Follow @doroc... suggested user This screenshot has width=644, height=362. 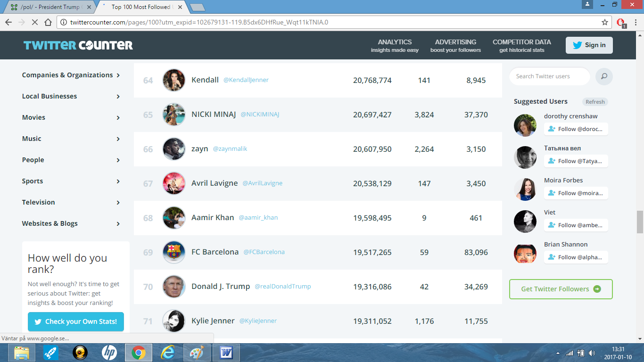tap(576, 129)
